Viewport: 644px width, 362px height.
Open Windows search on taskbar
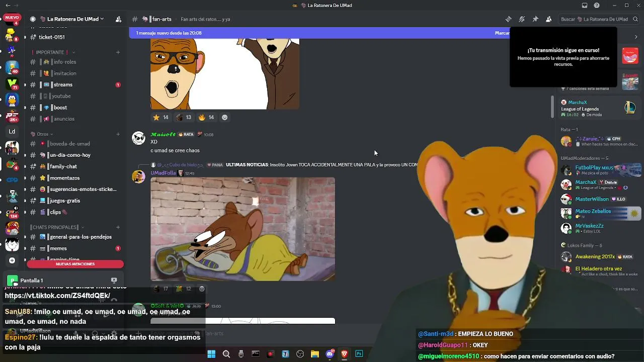point(226,354)
